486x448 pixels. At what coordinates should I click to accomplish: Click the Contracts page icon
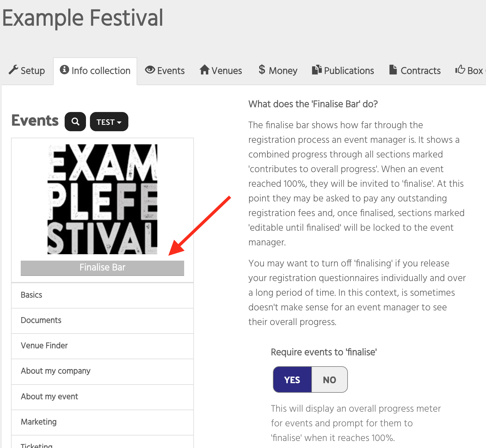[393, 70]
